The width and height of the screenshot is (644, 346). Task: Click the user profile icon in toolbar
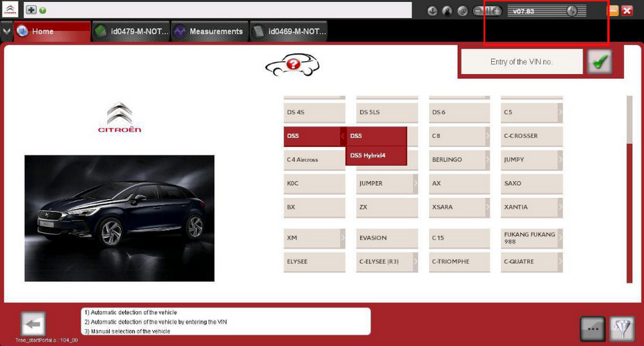click(447, 11)
